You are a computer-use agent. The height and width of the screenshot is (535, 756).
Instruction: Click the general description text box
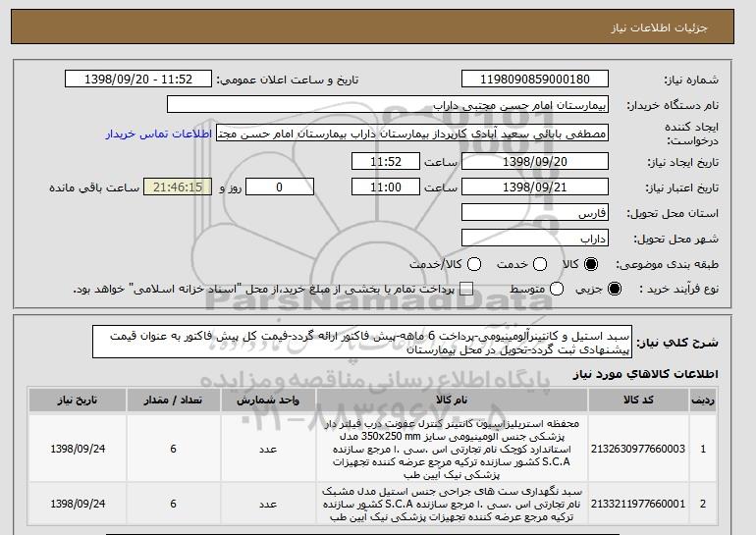point(362,342)
